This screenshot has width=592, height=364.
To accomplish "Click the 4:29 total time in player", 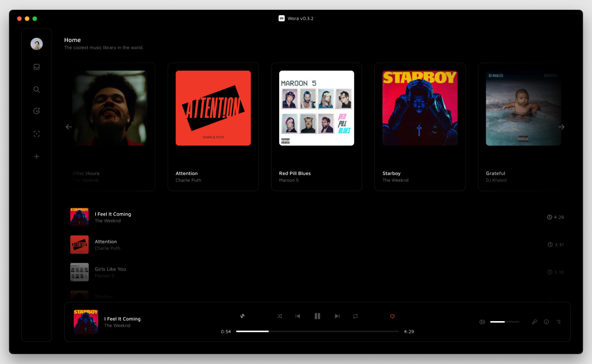I will (409, 332).
